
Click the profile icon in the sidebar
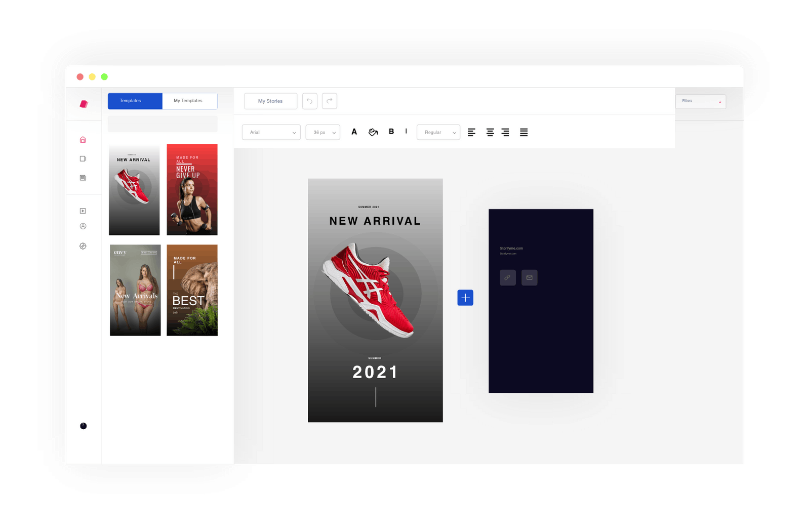coord(83,226)
